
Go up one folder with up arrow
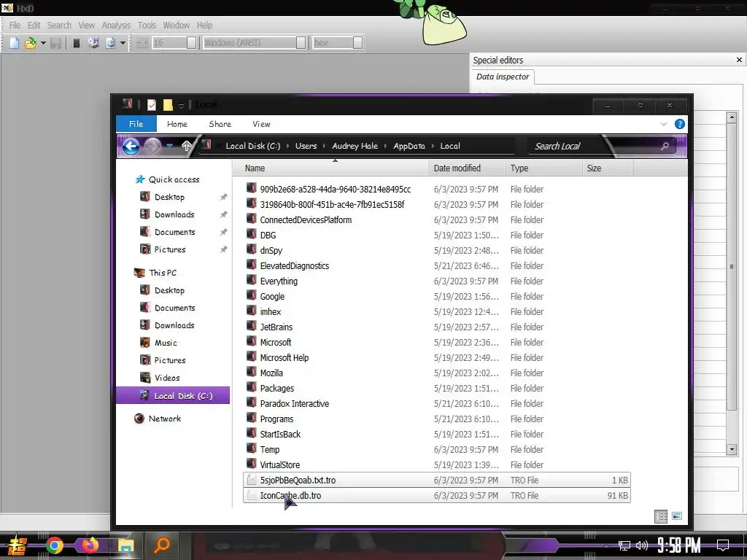pyautogui.click(x=186, y=146)
